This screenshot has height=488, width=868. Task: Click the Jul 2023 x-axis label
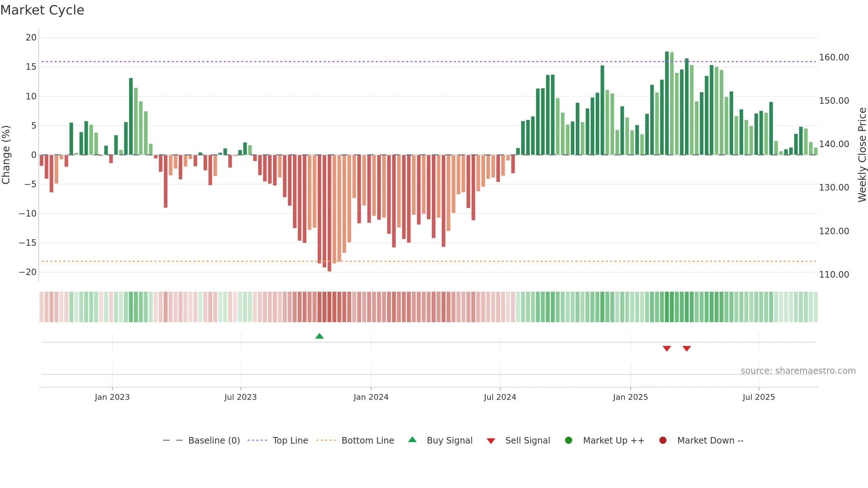[x=241, y=397]
